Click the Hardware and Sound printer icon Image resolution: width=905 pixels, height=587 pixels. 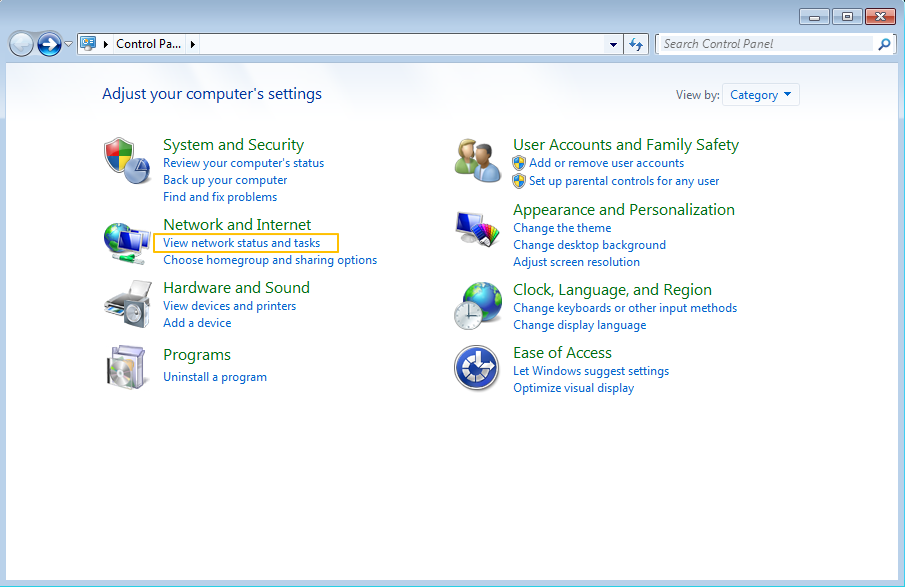point(126,304)
